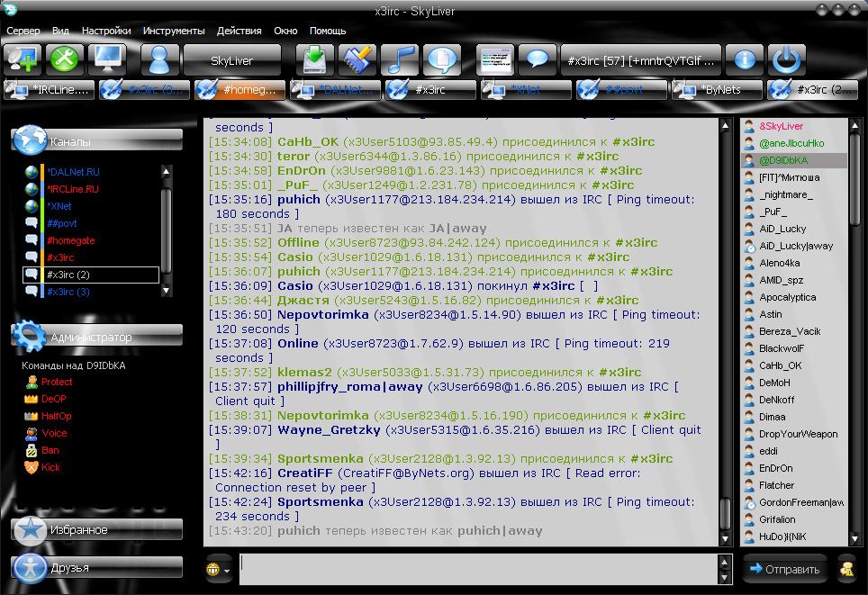Click the message input field
This screenshot has height=595, width=868.
[479, 569]
